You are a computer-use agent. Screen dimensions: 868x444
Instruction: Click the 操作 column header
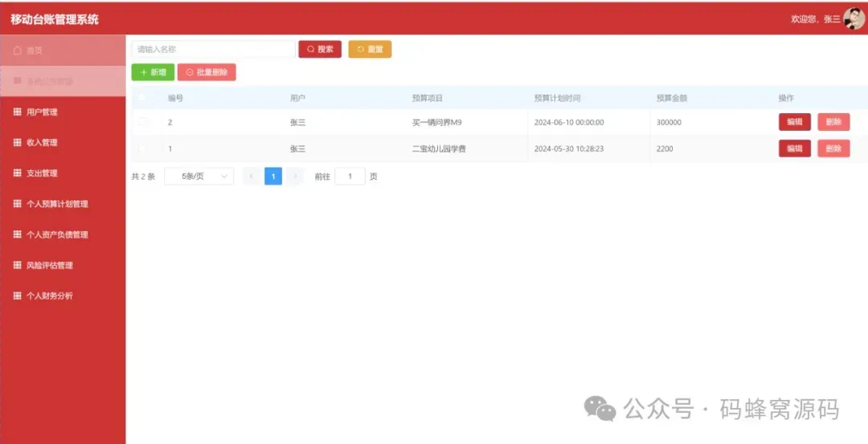(x=786, y=99)
